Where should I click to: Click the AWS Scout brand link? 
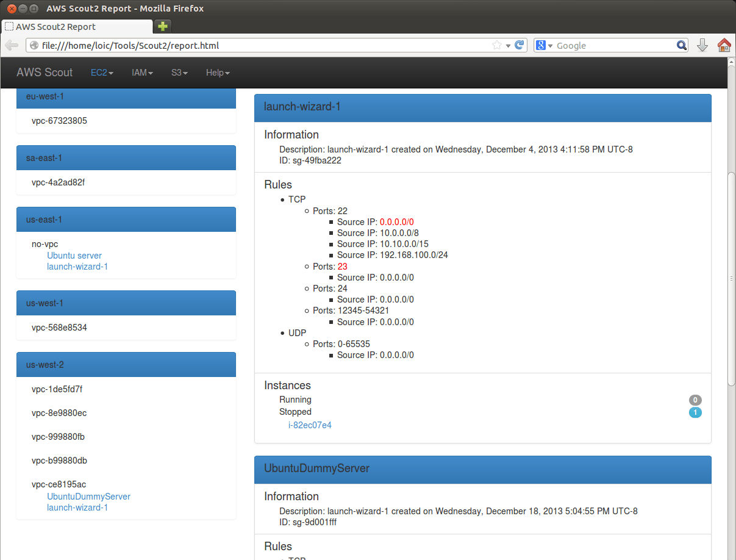pos(45,72)
